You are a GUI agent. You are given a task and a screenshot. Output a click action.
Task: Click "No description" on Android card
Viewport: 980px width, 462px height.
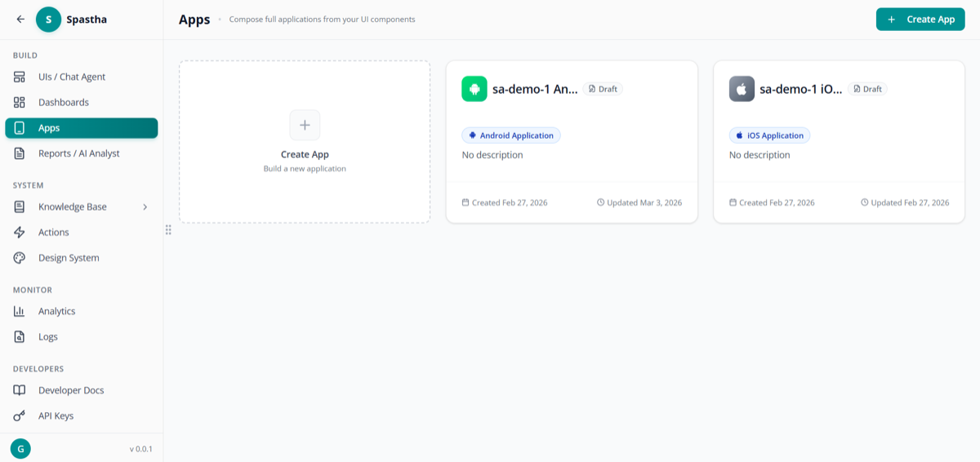click(492, 155)
